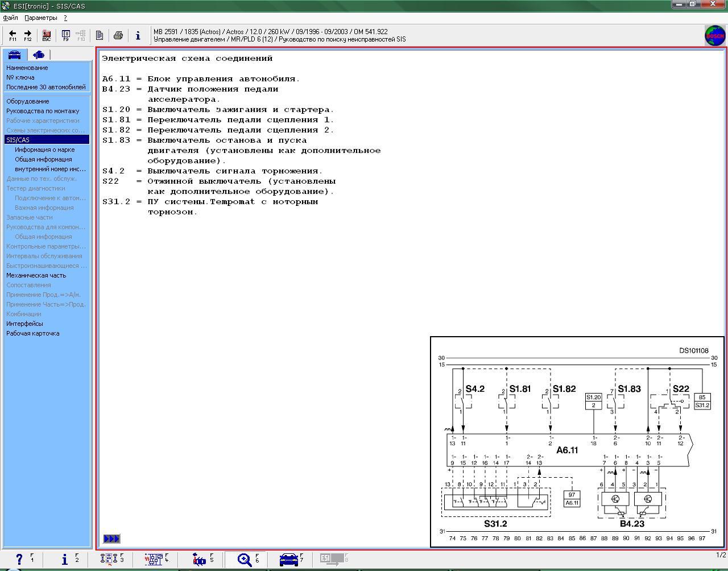The width and height of the screenshot is (728, 571).
Task: Open Последние 30 автомобилей
Action: [46, 87]
